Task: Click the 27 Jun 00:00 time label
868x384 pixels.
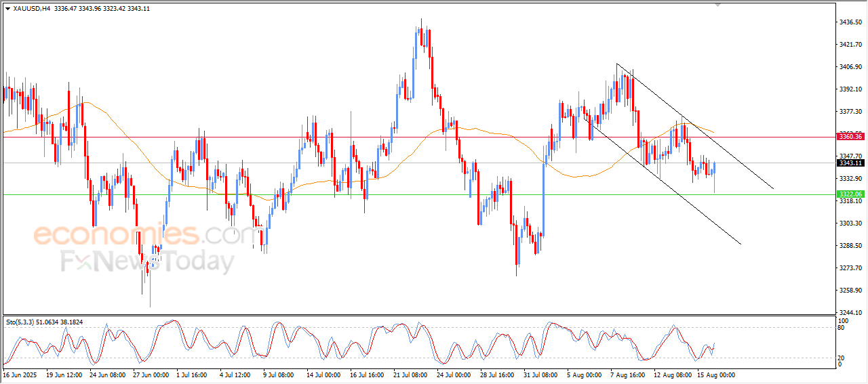Action: (x=151, y=375)
